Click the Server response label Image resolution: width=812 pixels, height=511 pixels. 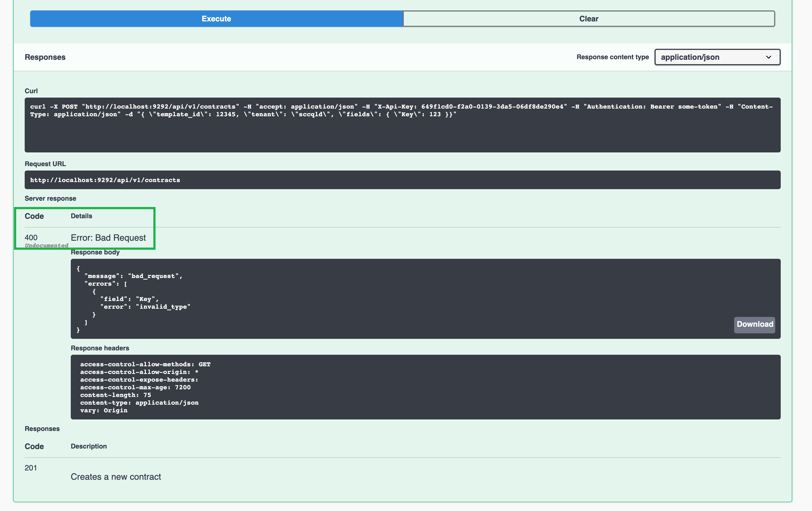(50, 198)
